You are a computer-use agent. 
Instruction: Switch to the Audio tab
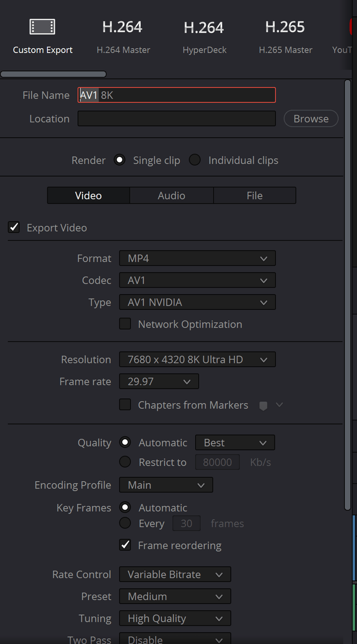(x=171, y=196)
